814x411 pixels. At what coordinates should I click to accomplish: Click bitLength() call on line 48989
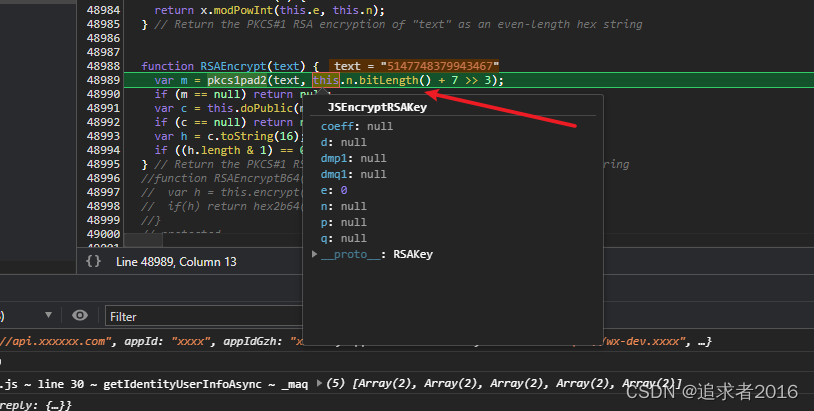coord(395,80)
